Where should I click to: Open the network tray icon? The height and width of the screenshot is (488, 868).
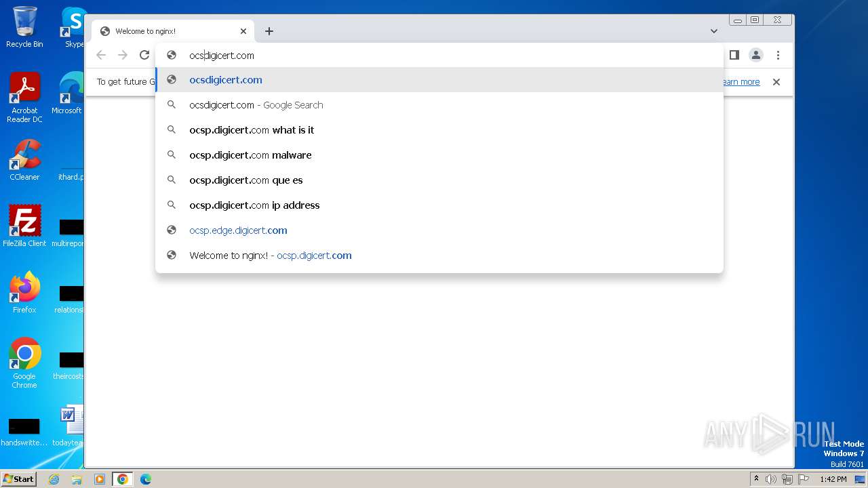[x=787, y=479]
